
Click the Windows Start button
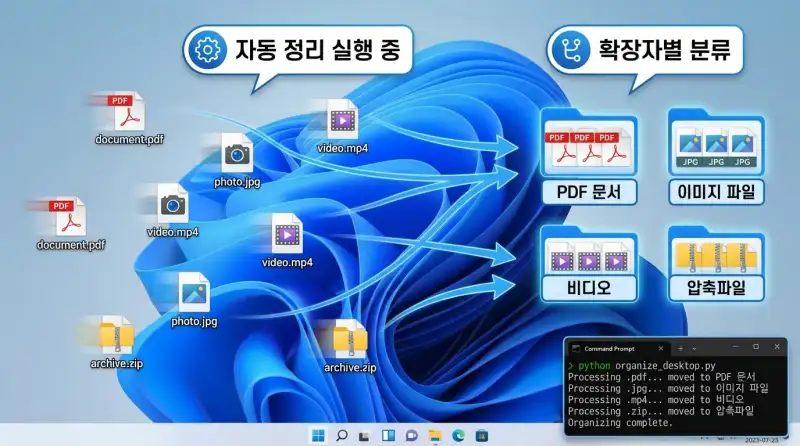318,436
